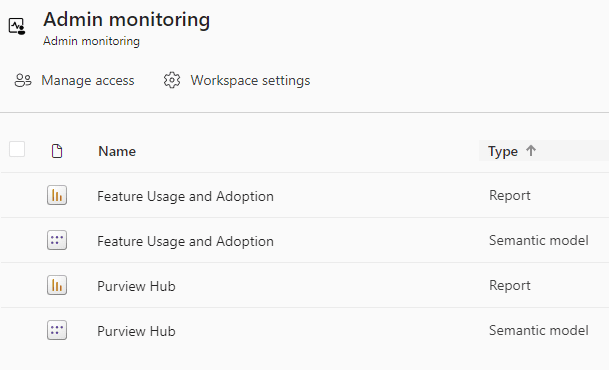Click the Purview Hub report bar-chart icon

[57, 285]
